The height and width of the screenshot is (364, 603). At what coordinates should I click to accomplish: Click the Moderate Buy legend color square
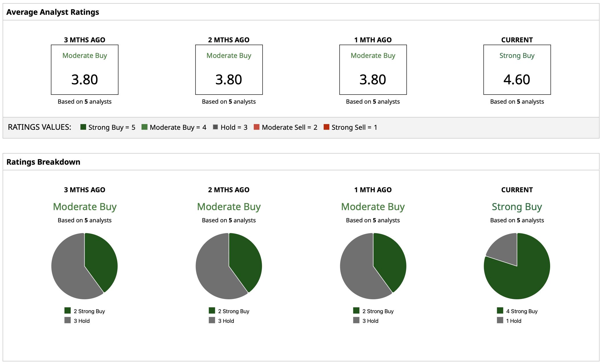pos(144,127)
